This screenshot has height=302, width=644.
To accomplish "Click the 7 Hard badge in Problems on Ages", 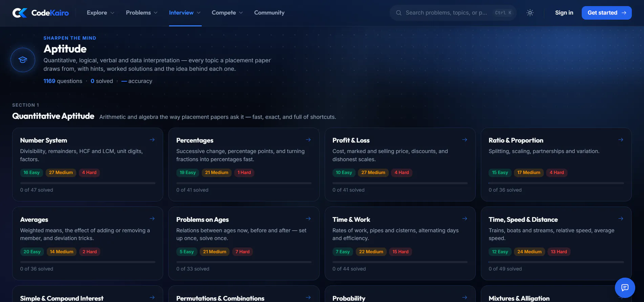I will (242, 252).
